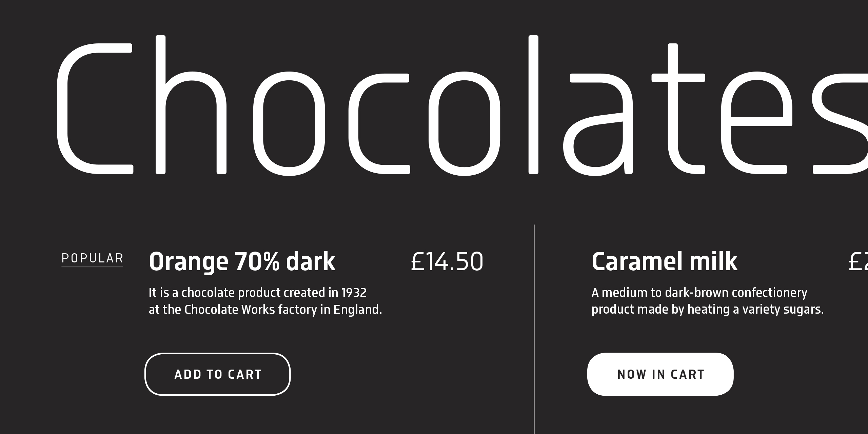The image size is (868, 434).
Task: Open the underlined POPULAR tag
Action: 92,259
